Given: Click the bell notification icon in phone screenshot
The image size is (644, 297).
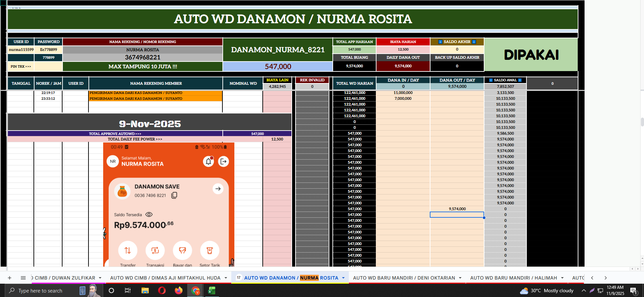Looking at the screenshot, I should 208,161.
